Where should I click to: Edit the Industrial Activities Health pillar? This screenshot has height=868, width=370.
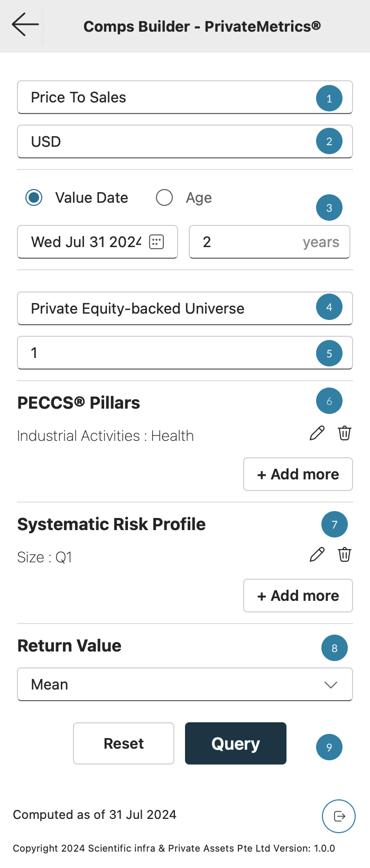click(317, 433)
